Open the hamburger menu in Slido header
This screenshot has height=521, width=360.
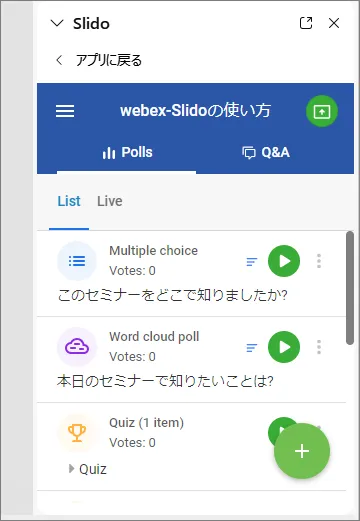65,111
